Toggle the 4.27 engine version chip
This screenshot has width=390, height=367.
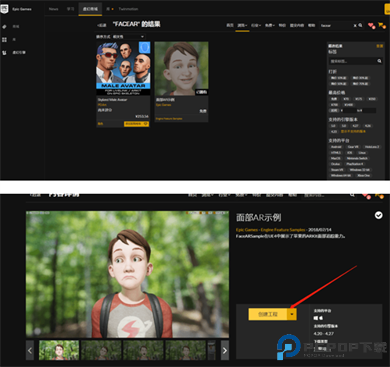click(355, 126)
